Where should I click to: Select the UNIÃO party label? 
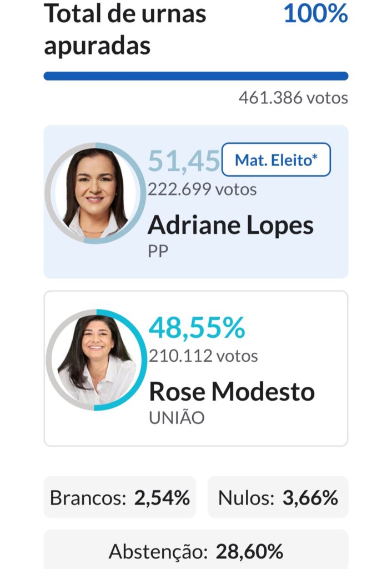(x=177, y=418)
